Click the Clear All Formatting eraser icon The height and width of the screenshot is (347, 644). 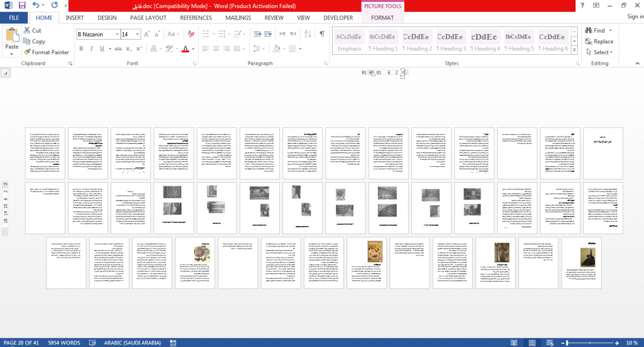tap(191, 34)
